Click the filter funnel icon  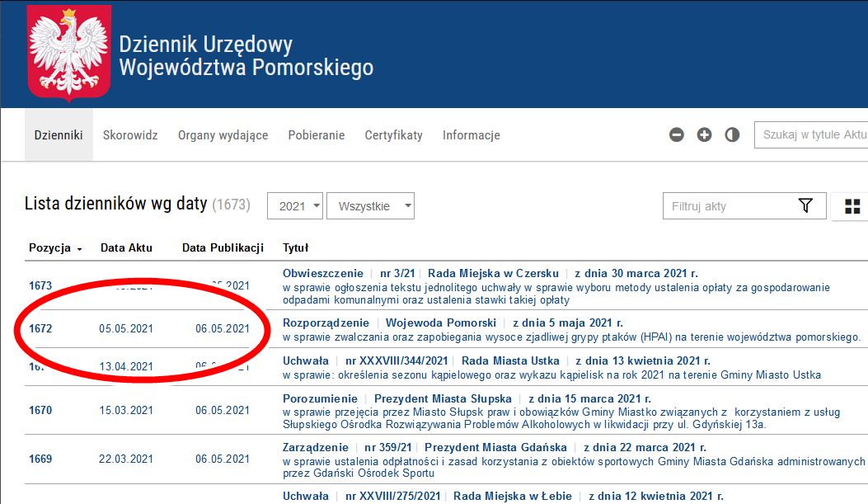(805, 206)
